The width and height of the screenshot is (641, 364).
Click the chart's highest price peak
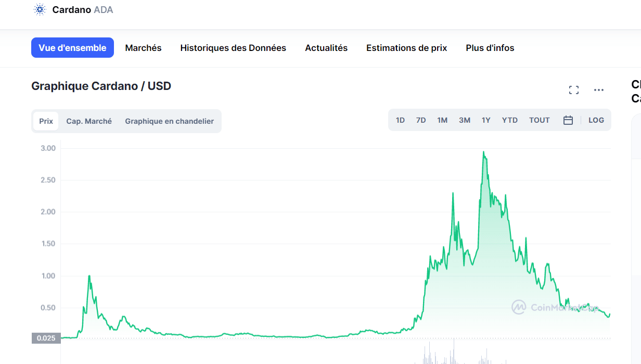click(x=484, y=152)
